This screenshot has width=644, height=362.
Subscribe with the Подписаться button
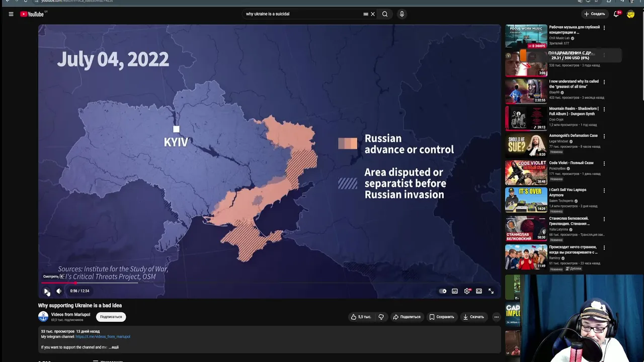[x=111, y=317]
